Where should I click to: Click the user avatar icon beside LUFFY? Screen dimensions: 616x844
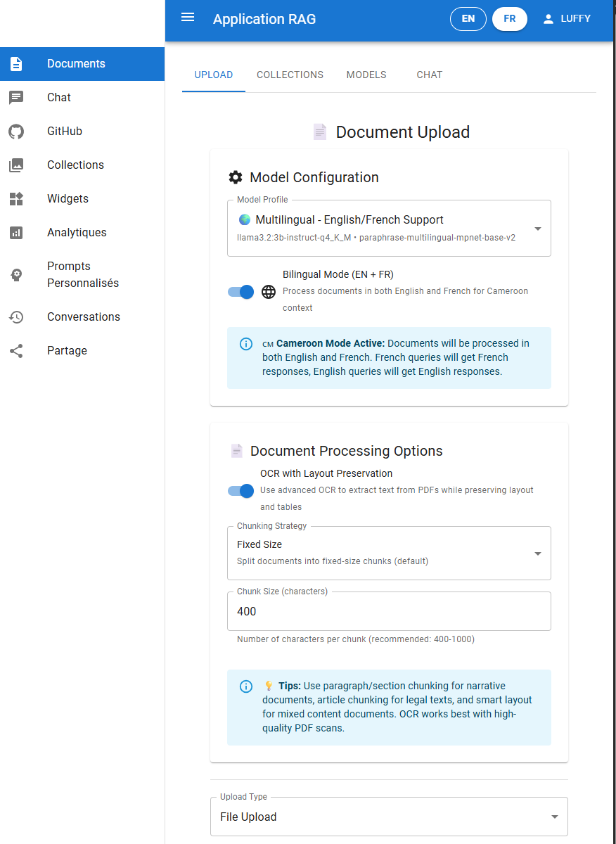click(x=548, y=19)
